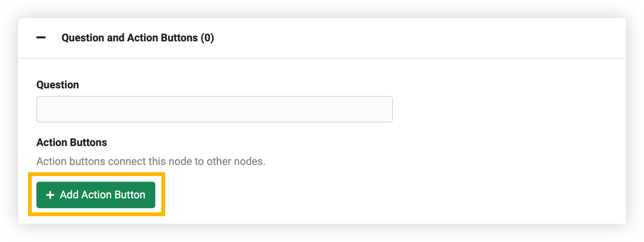The height and width of the screenshot is (242, 644).
Task: Select the Question field label
Action: [x=58, y=85]
